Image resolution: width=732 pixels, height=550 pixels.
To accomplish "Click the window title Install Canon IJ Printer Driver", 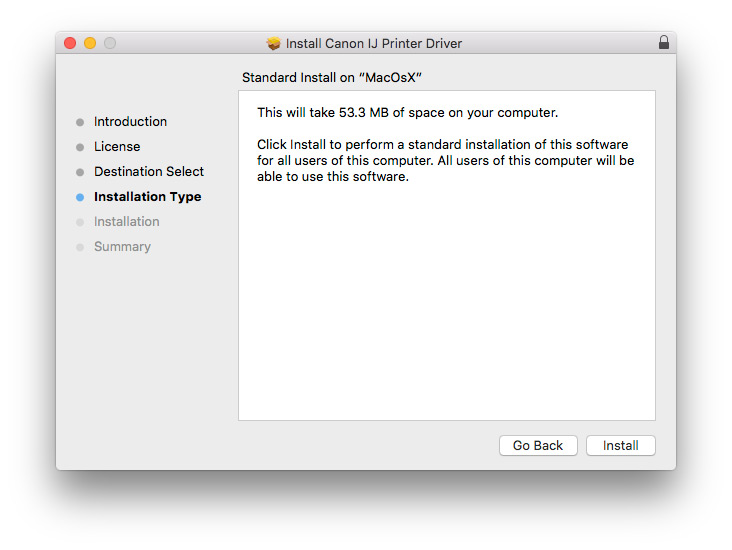I will [373, 43].
